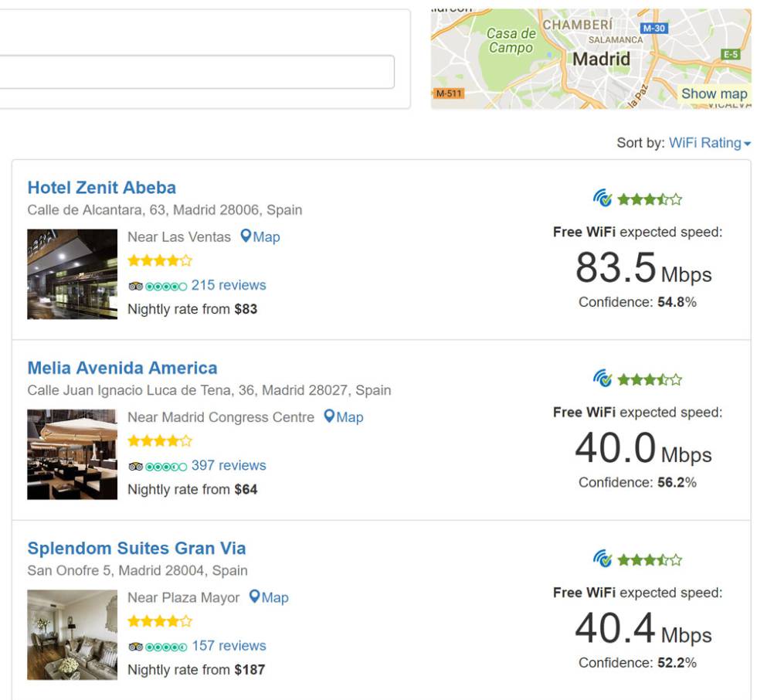Click the Hotel Zenit Abeba photo thumbnail
The height and width of the screenshot is (700, 757).
pyautogui.click(x=72, y=274)
